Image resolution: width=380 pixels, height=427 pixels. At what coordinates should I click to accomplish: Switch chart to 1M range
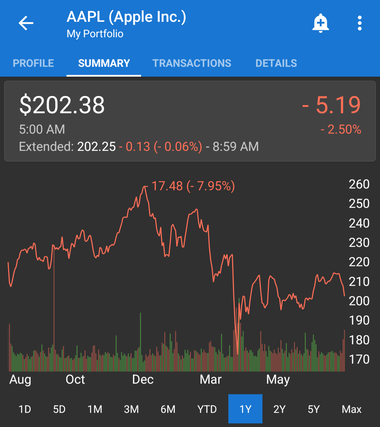pyautogui.click(x=95, y=409)
